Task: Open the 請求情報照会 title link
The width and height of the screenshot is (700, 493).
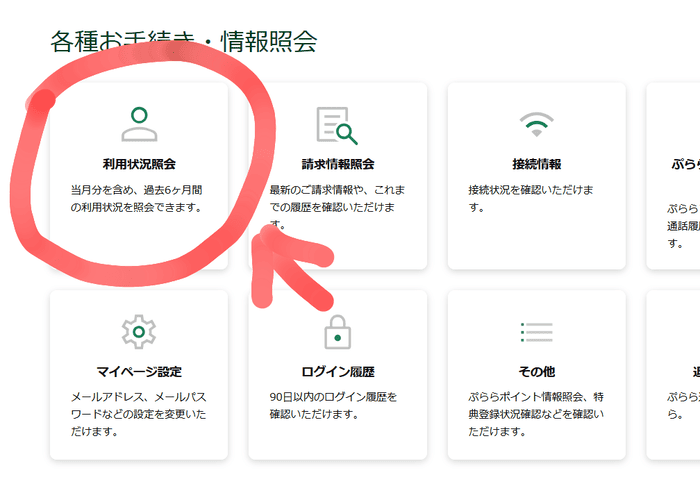Action: 338,164
